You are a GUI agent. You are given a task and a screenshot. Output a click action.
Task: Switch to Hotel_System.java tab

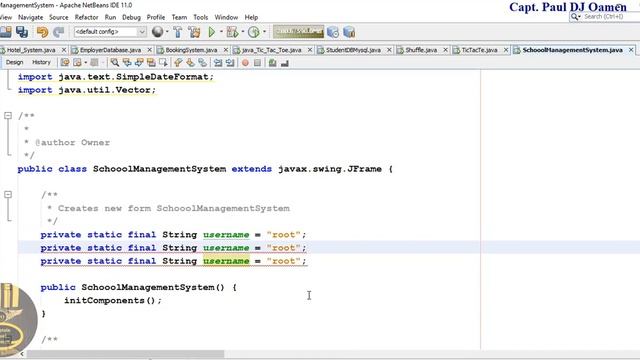click(x=31, y=50)
